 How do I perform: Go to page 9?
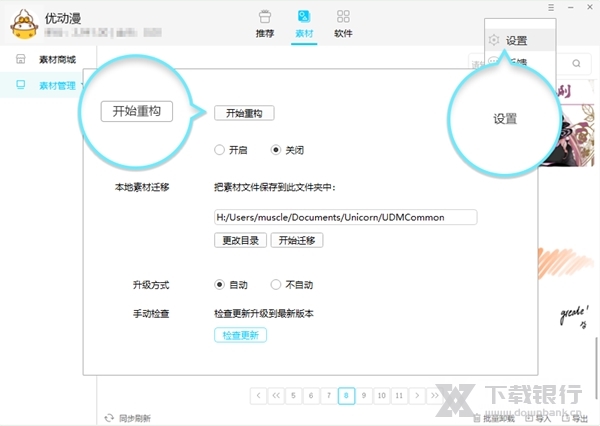pos(364,395)
